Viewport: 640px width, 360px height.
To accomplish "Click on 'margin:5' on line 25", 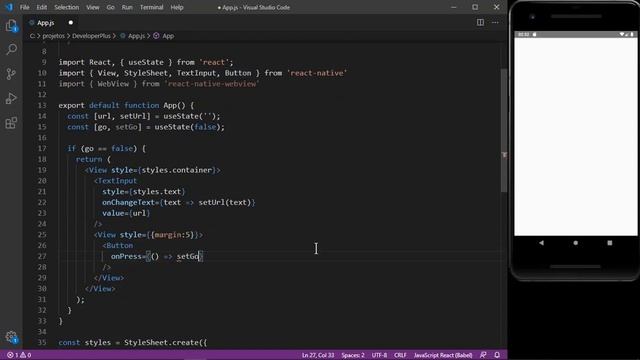I will 172,235.
